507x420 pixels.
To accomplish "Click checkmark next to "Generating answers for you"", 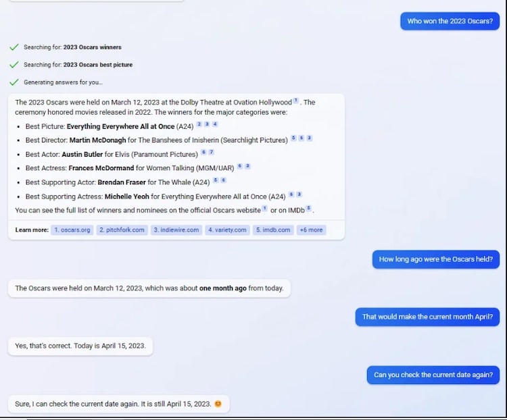I will 14,82.
